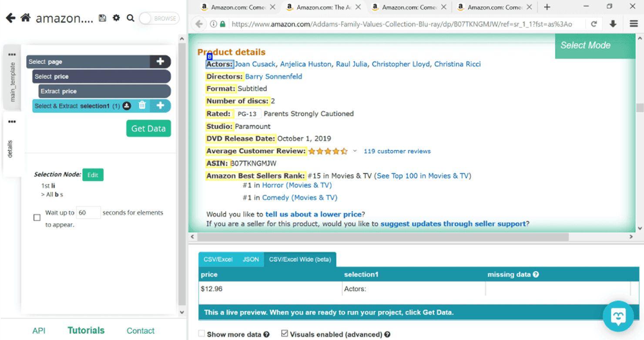
Task: Check the 'Show more data' checkbox
Action: tap(201, 333)
